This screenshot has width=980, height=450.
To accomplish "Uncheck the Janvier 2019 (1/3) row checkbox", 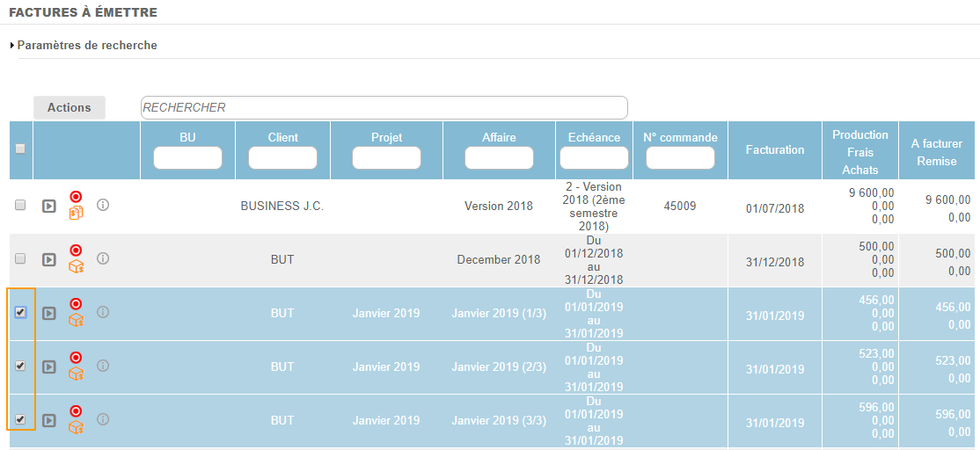I will [20, 312].
